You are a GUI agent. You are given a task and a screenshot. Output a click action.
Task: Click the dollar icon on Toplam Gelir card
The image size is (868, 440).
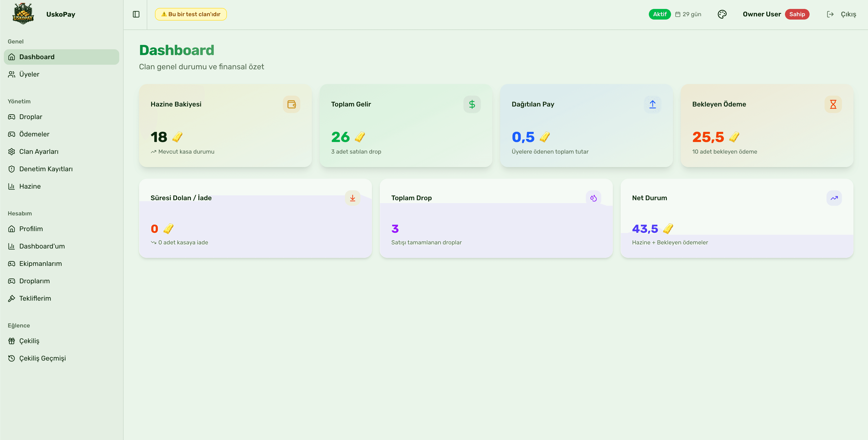tap(472, 104)
